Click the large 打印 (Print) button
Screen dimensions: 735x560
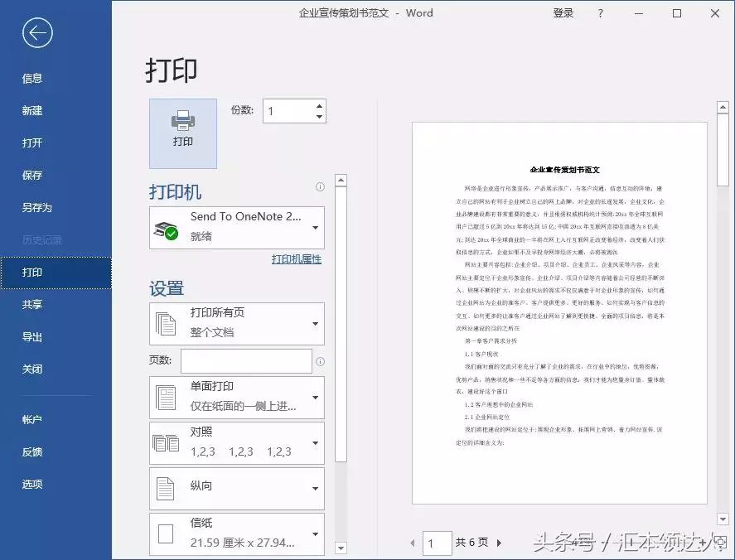point(182,133)
